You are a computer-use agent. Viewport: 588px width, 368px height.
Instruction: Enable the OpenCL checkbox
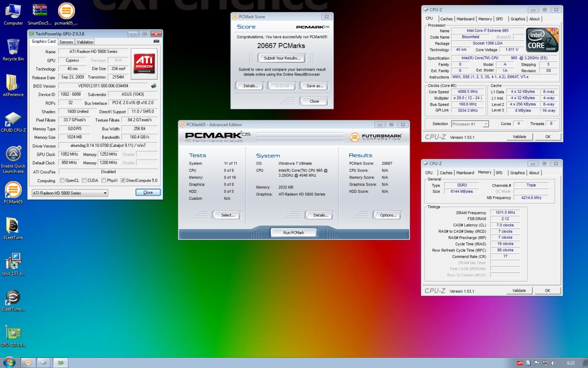click(62, 180)
